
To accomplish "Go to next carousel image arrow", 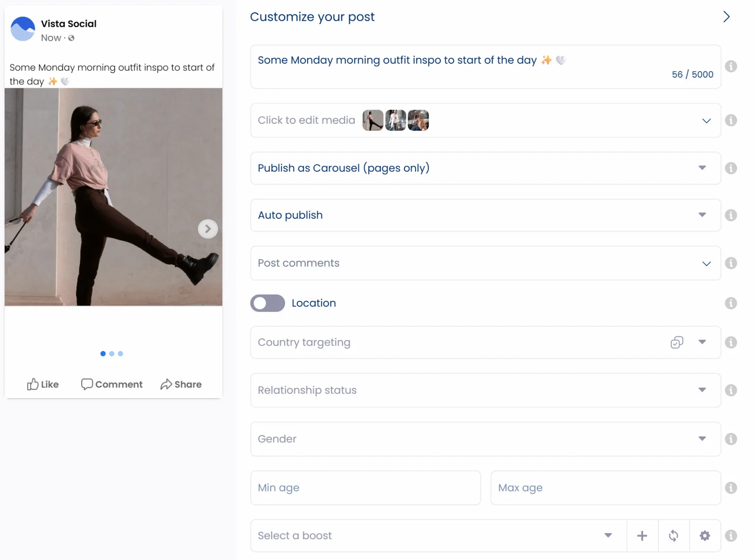I will pyautogui.click(x=208, y=229).
